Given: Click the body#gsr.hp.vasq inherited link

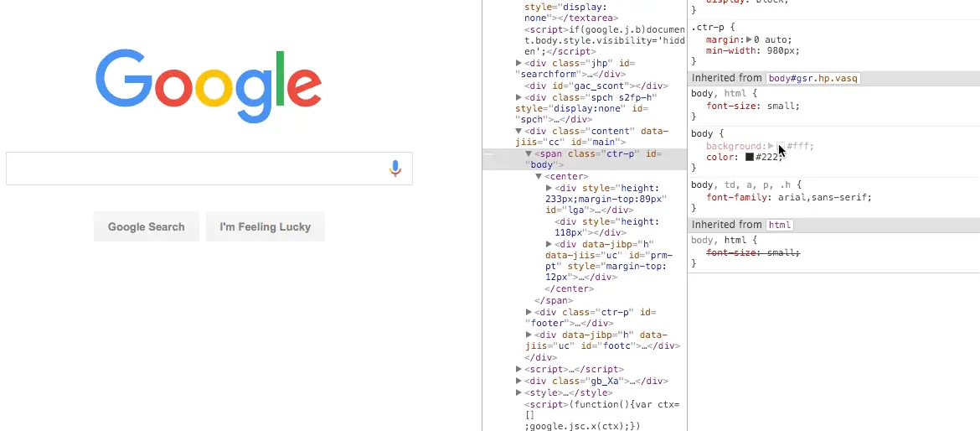Looking at the screenshot, I should (x=814, y=78).
